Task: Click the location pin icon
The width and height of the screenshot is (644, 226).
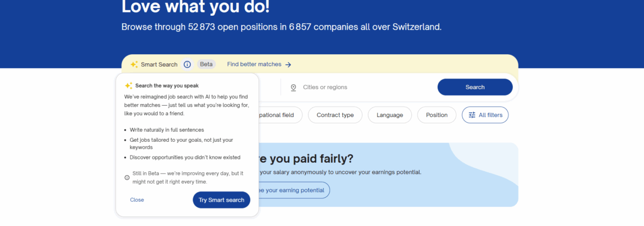Action: click(x=293, y=88)
